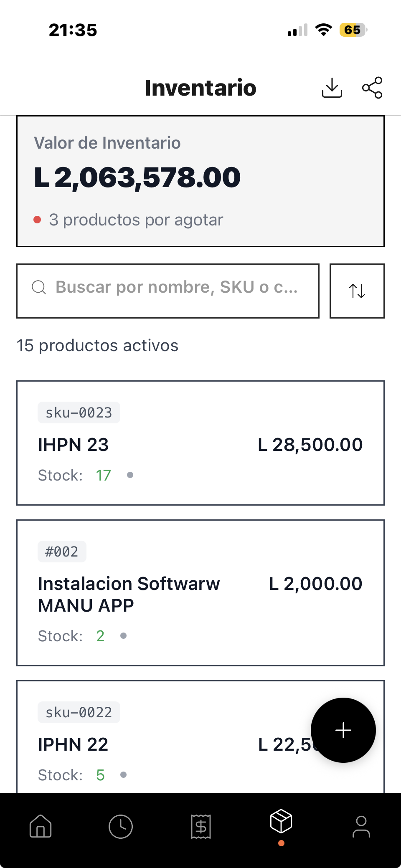Open the history clock icon
Image resolution: width=401 pixels, height=868 pixels.
120,826
